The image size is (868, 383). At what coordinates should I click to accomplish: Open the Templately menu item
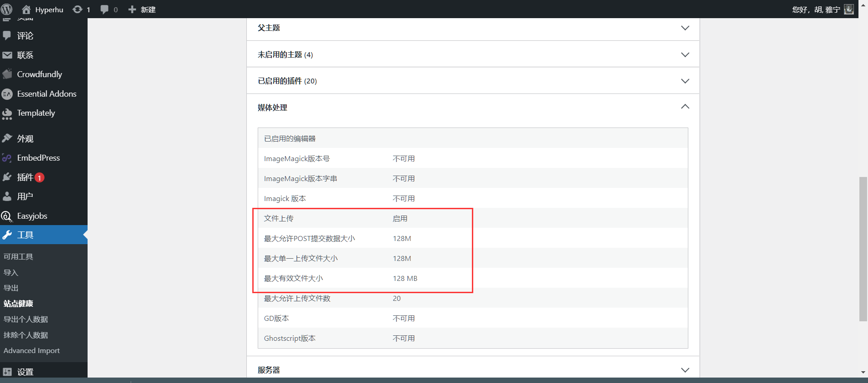coord(36,113)
